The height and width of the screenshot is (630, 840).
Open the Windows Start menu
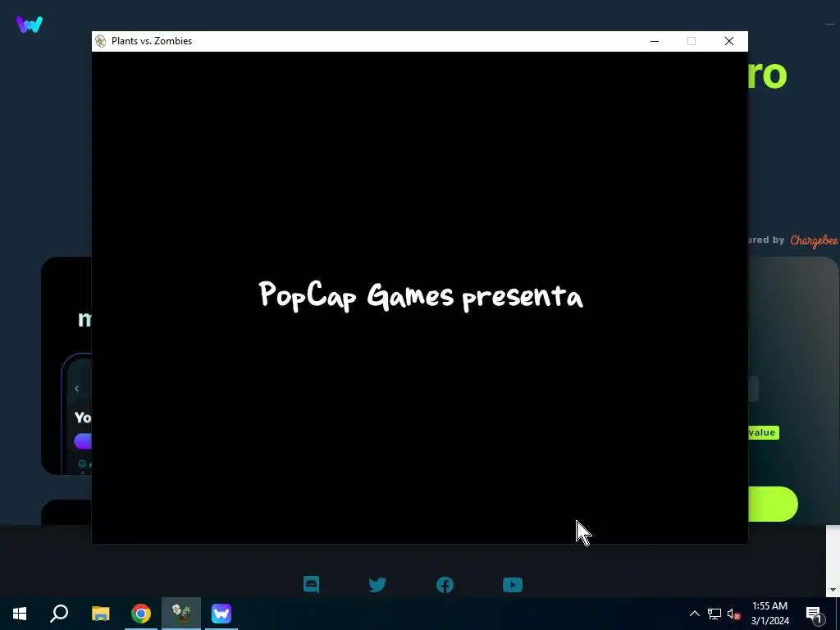point(20,614)
